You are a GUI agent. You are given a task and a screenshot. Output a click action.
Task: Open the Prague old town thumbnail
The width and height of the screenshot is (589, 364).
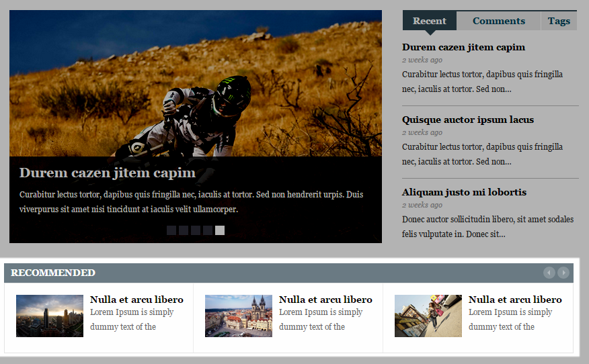[x=239, y=316]
